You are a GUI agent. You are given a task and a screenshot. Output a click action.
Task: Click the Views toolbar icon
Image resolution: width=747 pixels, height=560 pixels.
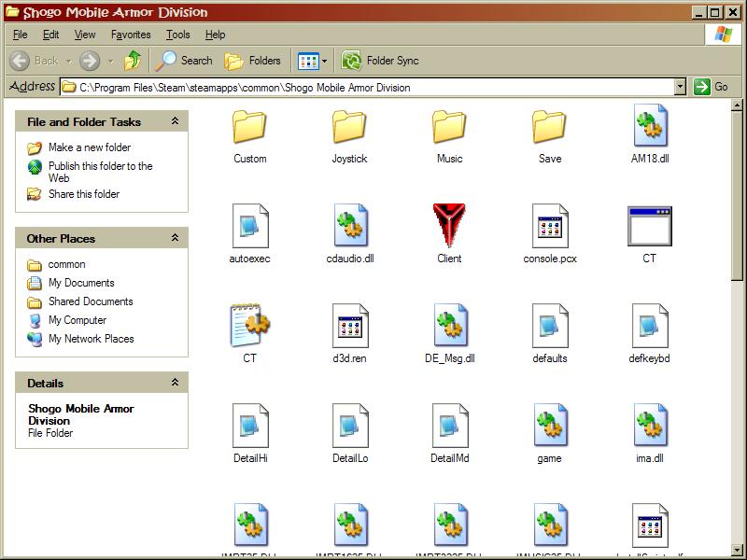tap(308, 61)
